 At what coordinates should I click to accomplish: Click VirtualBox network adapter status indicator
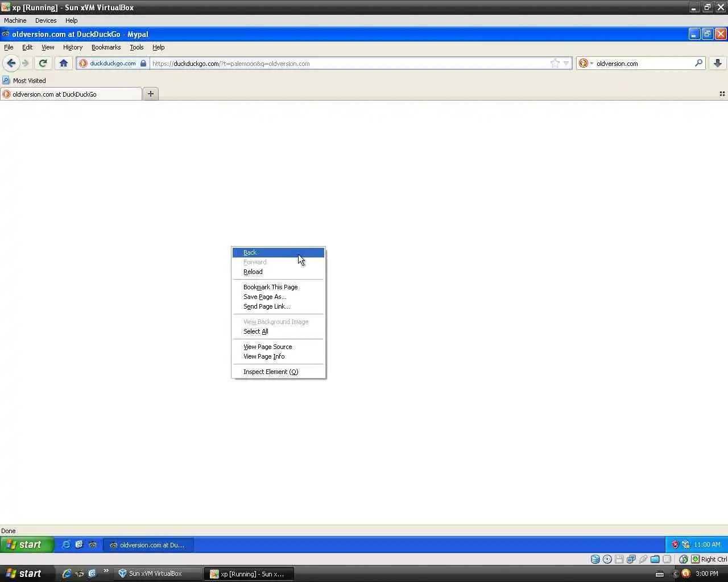click(x=631, y=559)
